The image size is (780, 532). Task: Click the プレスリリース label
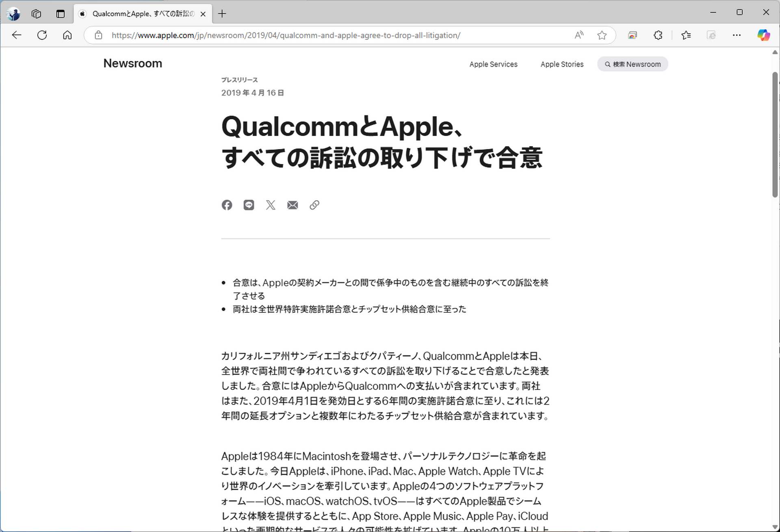tap(239, 80)
